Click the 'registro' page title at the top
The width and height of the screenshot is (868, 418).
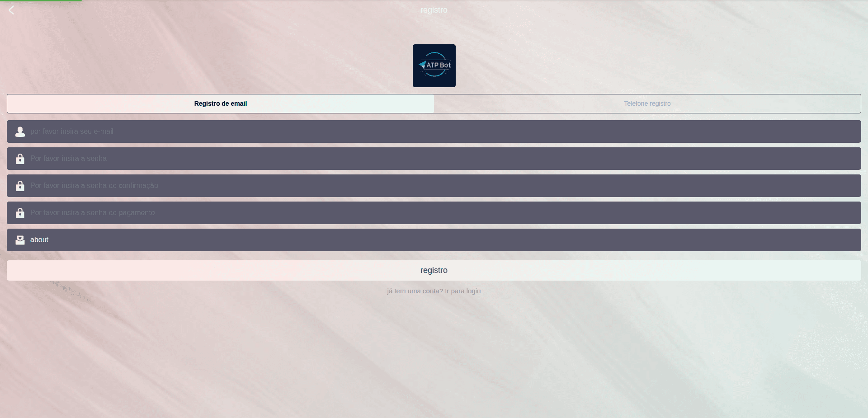pyautogui.click(x=434, y=9)
